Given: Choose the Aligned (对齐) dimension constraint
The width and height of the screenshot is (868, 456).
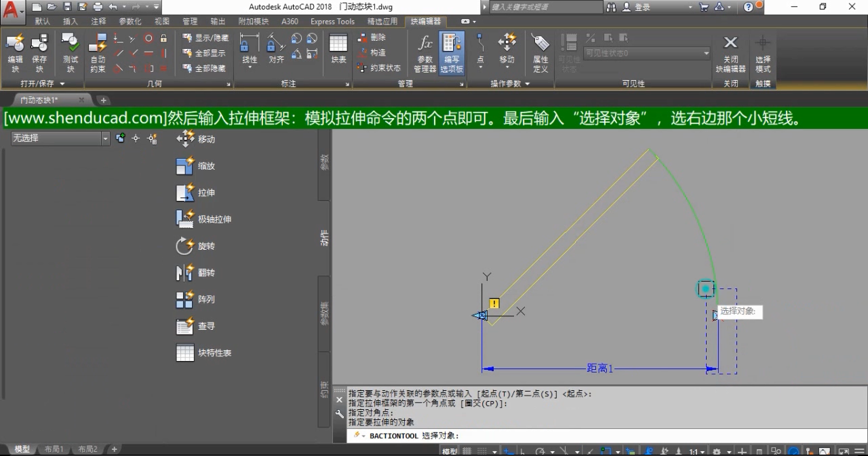Looking at the screenshot, I should [276, 50].
